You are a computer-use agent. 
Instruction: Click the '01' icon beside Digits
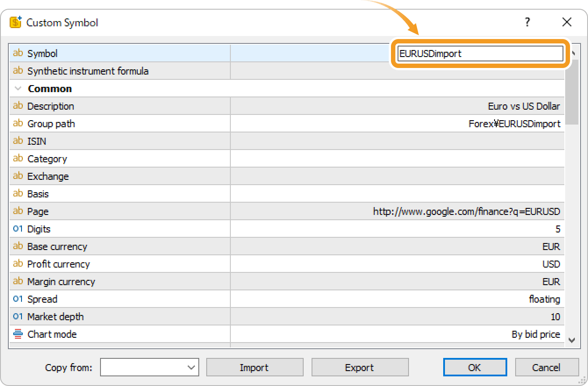click(18, 229)
